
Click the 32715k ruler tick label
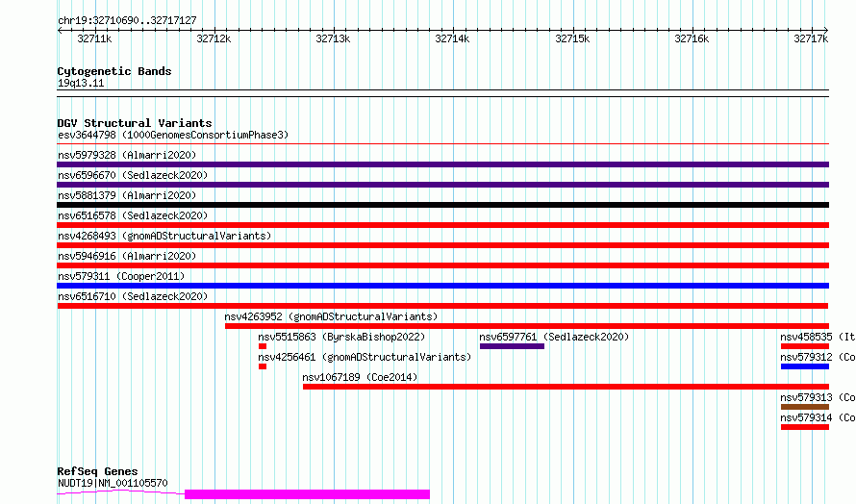point(572,38)
